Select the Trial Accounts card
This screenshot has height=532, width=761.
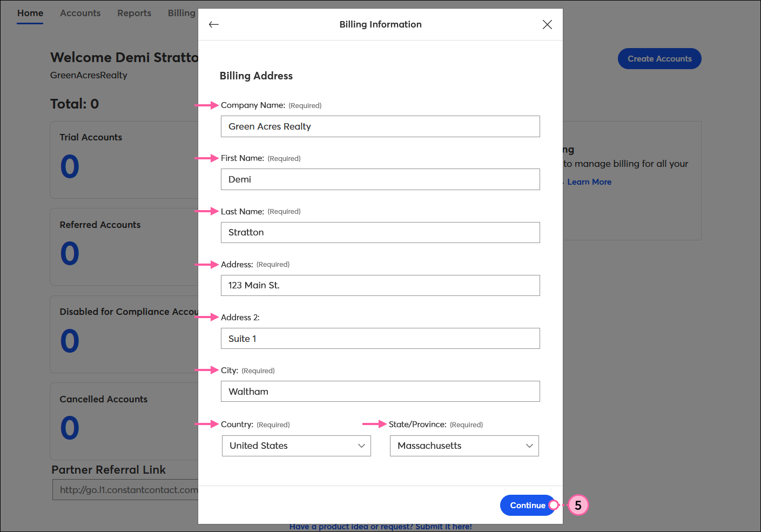[x=124, y=160]
